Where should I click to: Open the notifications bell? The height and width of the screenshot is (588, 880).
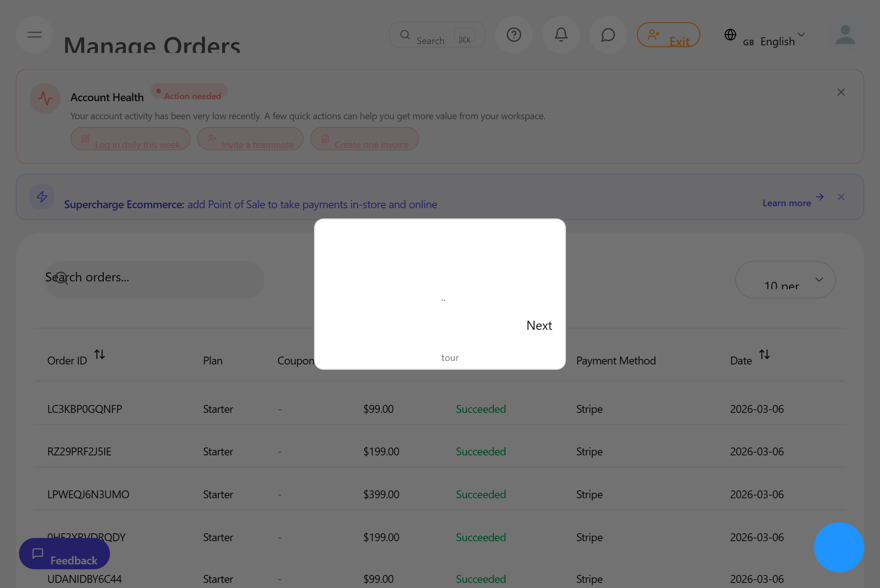pyautogui.click(x=561, y=35)
